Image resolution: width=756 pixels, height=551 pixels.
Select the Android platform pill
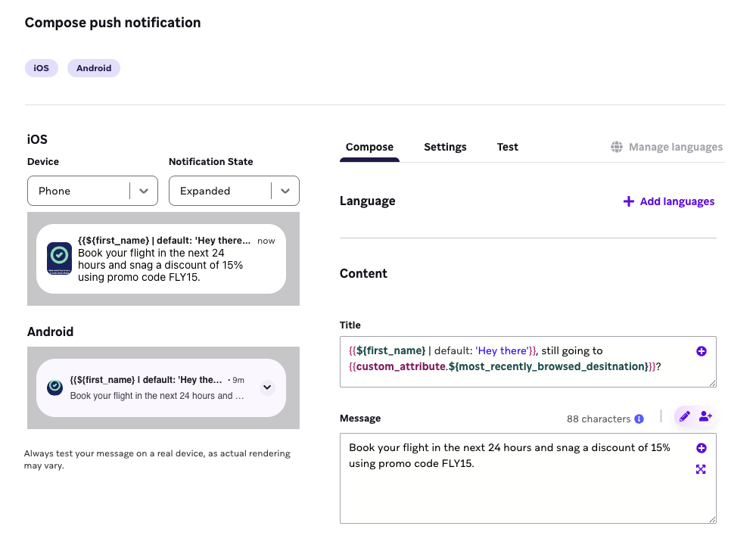[94, 68]
